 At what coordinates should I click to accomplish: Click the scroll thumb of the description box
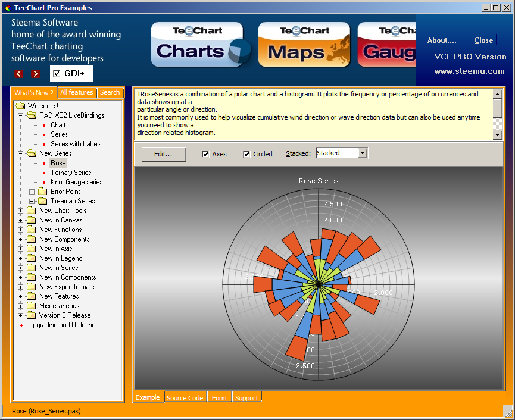click(498, 108)
